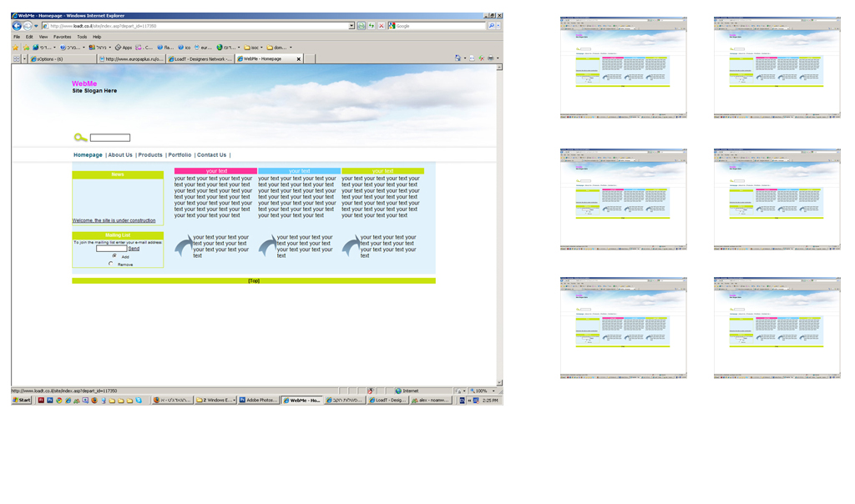Click the vertical scrollbar down arrow
The width and height of the screenshot is (855, 504).
tap(499, 383)
